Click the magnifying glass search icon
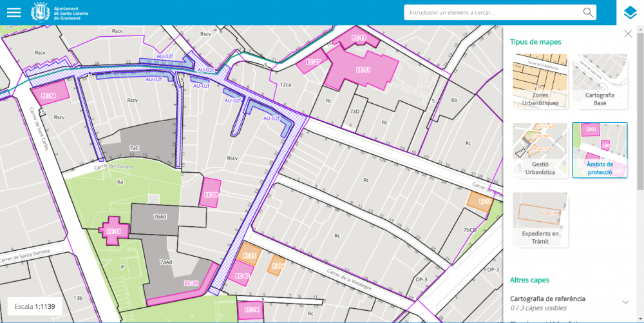Viewport: 644px width, 323px height. coord(587,12)
